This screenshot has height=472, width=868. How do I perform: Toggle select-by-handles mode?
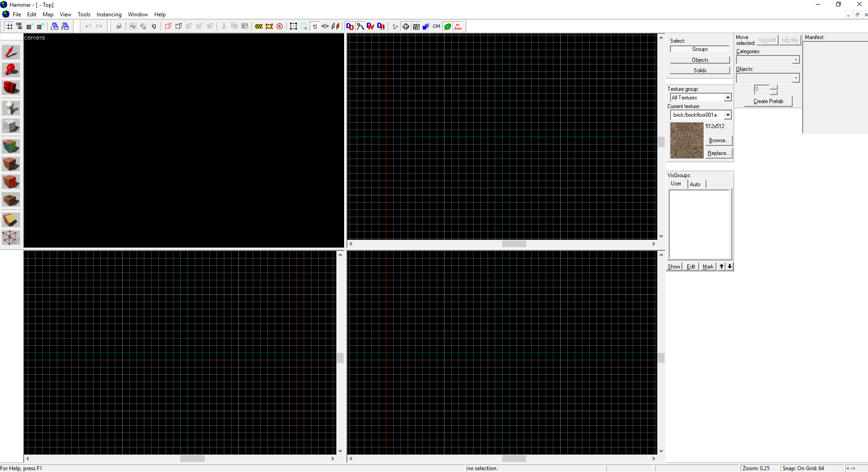click(293, 26)
